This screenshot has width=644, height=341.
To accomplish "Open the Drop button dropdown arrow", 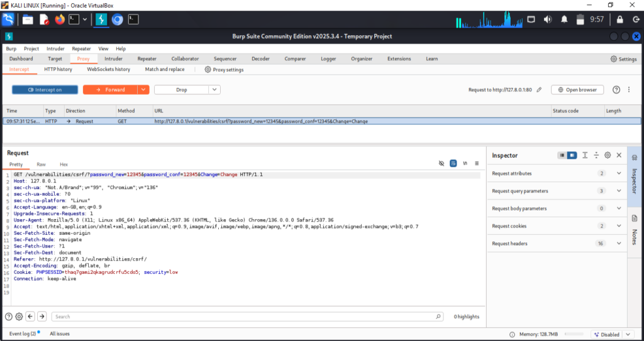I will click(214, 90).
